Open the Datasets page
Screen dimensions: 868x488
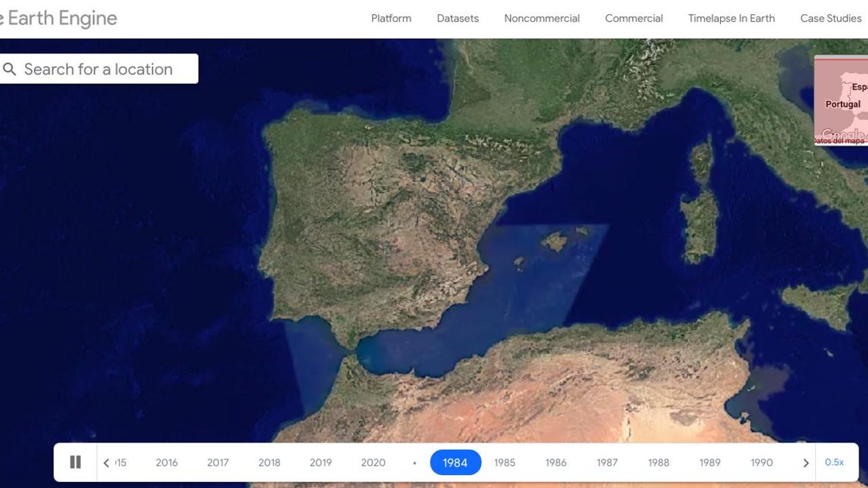[x=458, y=18]
